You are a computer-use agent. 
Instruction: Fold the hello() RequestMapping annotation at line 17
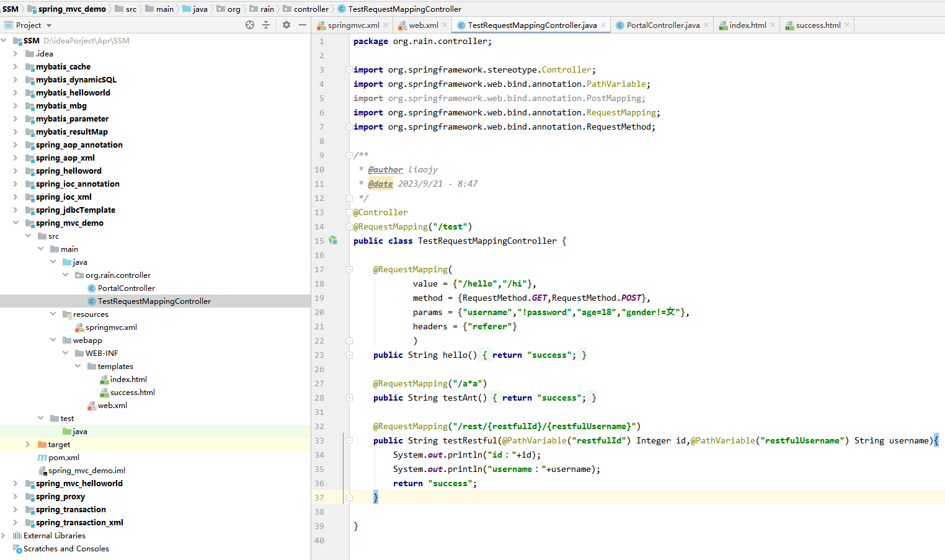coord(349,269)
